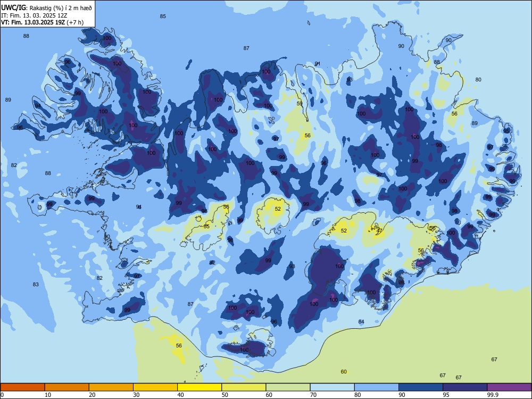Select the bright yellow 40–50 legend swatch

pos(199,387)
